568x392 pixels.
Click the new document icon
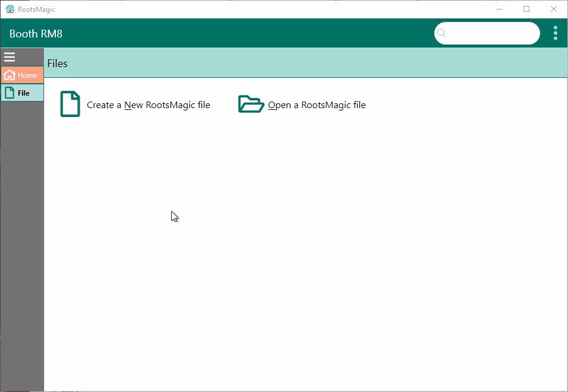coord(70,104)
